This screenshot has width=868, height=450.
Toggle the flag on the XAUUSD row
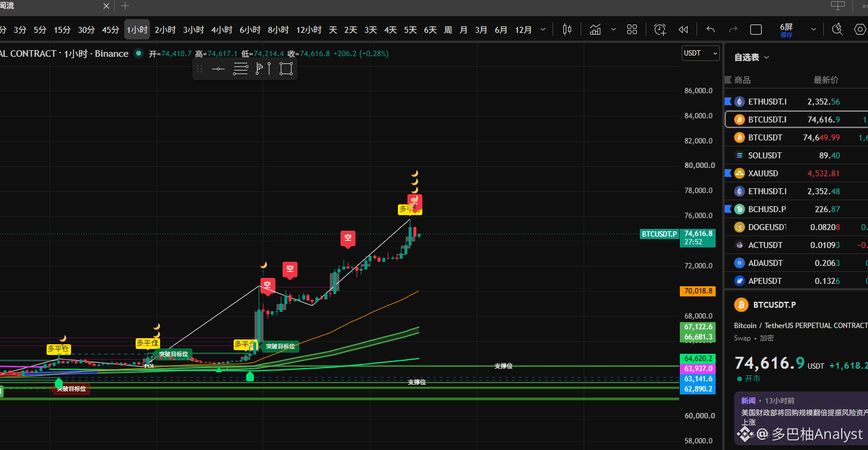coord(728,173)
